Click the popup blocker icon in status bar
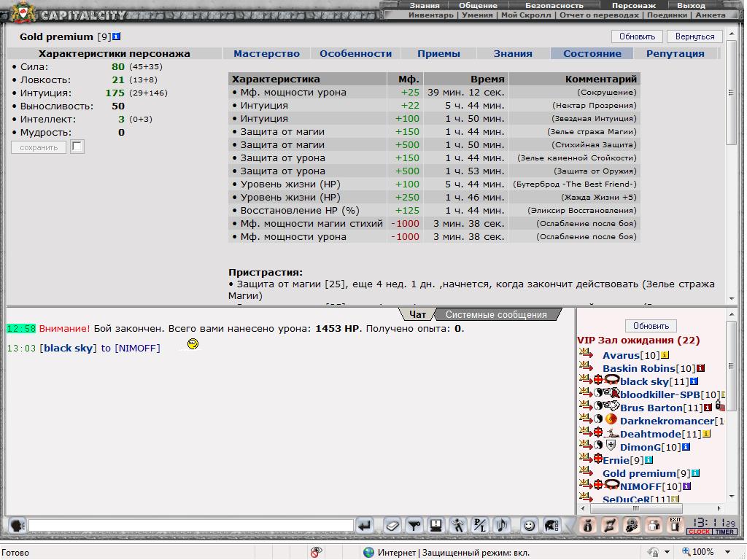Viewport: 747px width, 560px height. pos(317,553)
